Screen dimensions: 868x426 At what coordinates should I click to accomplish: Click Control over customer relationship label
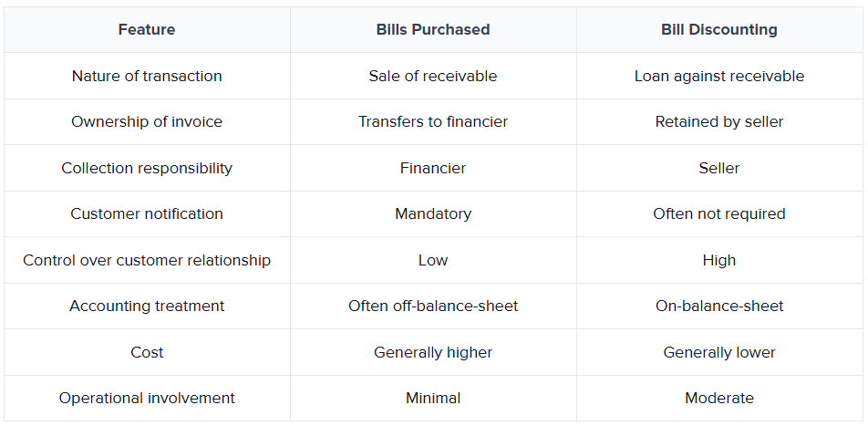click(x=147, y=261)
